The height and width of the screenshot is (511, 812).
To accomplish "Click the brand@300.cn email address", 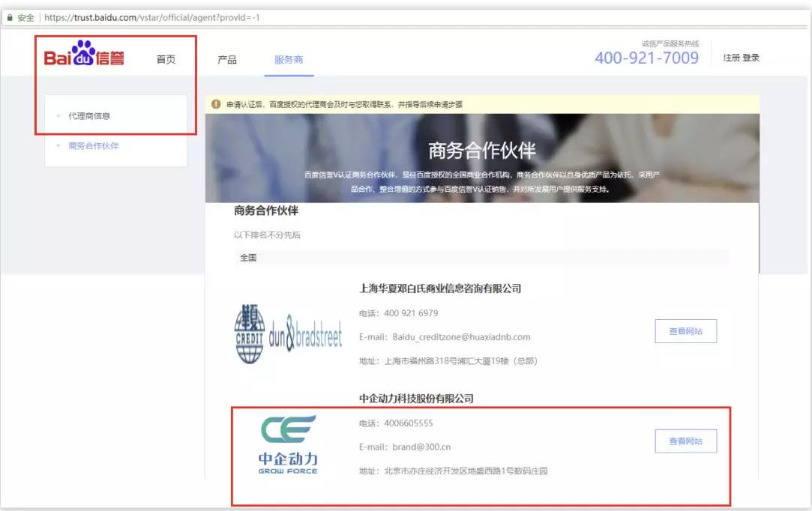I will [421, 447].
